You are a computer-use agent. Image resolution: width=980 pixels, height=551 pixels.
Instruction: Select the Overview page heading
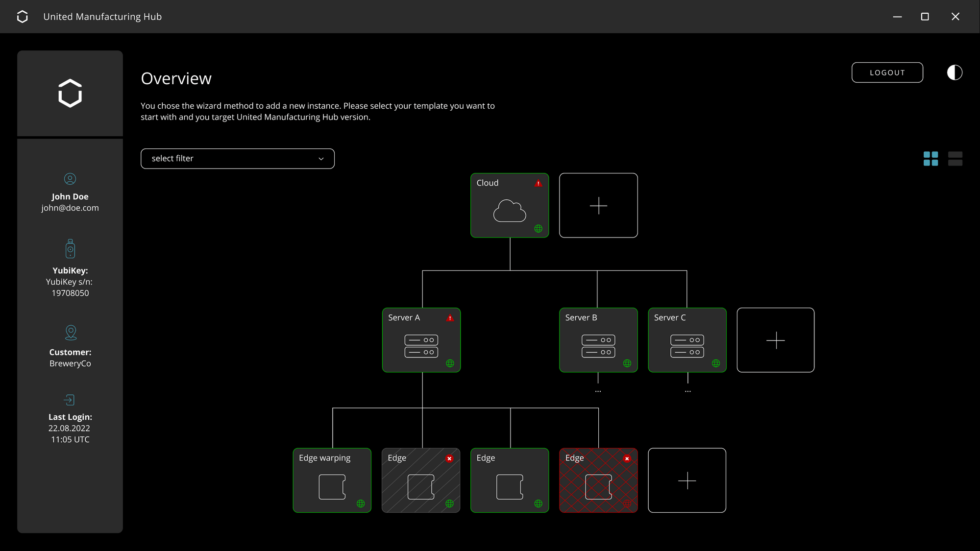point(176,78)
